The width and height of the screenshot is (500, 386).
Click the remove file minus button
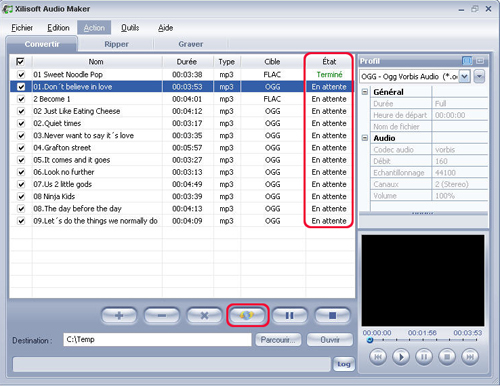click(x=162, y=315)
